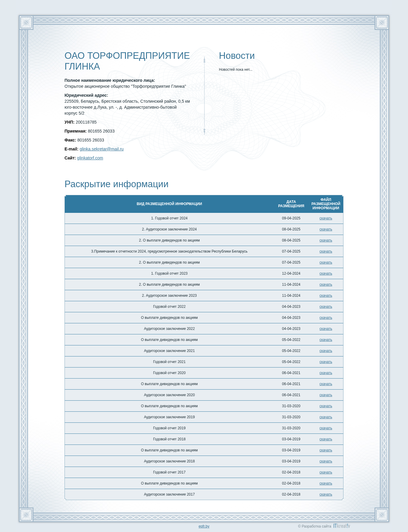Click the ITkreativ developer logo
The image size is (408, 532).
coord(342,526)
